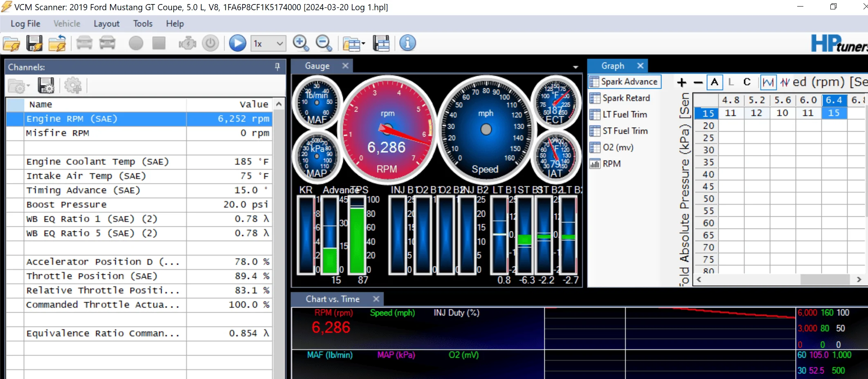The image size is (868, 379).
Task: Click the engine diagnostics icon
Action: pos(187,43)
